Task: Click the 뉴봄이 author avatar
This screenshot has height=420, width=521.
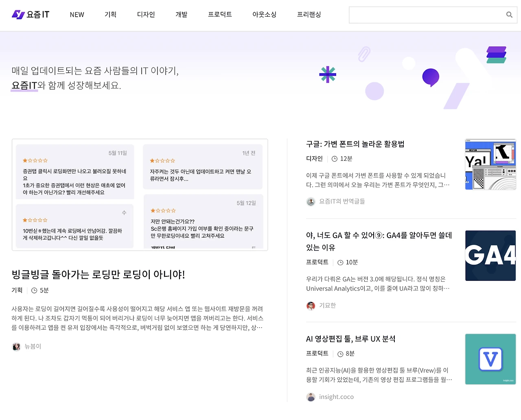Action: [16, 347]
